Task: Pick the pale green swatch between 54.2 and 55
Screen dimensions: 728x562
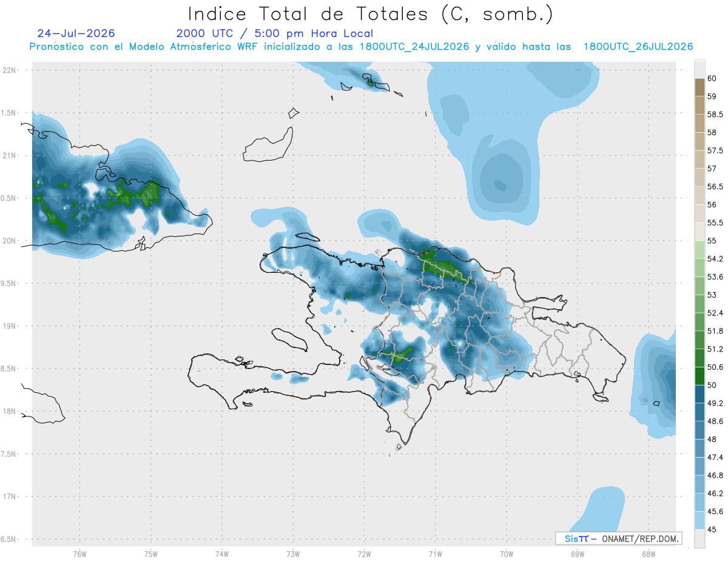Action: [699, 250]
